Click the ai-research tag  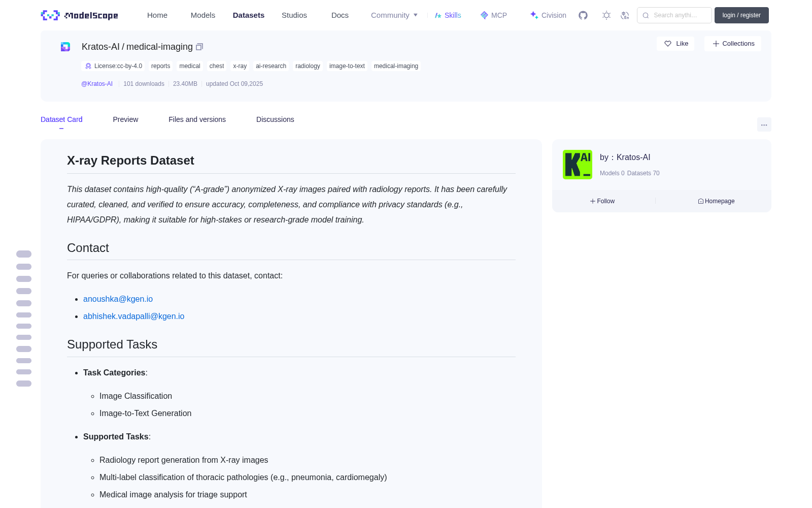[271, 66]
